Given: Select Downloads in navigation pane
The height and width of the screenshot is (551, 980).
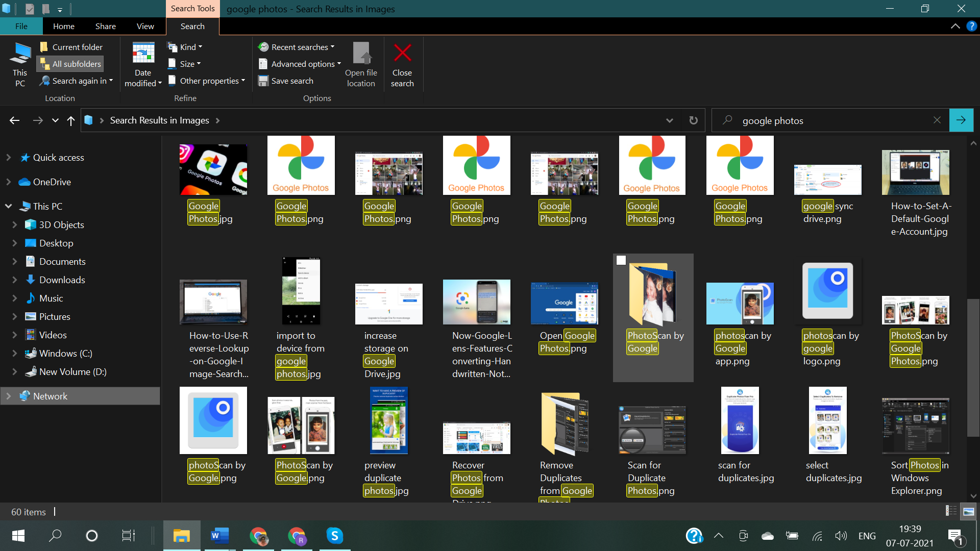Looking at the screenshot, I should tap(62, 280).
